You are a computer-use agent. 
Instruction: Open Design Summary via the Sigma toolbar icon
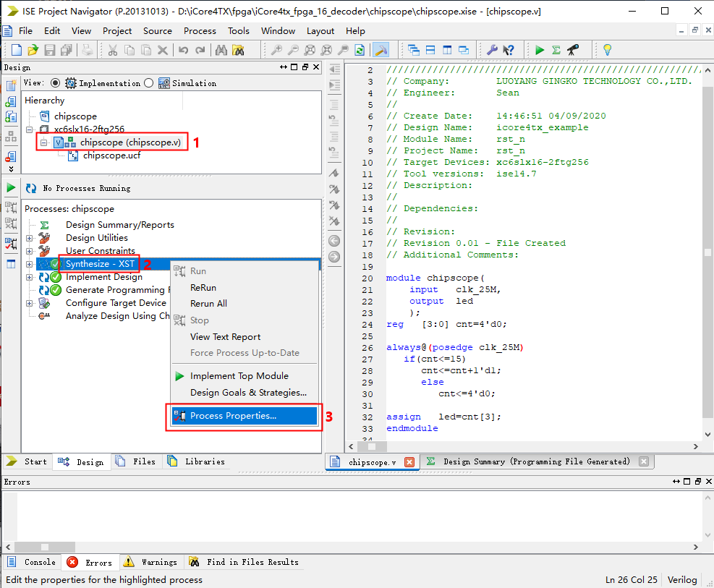click(x=556, y=50)
